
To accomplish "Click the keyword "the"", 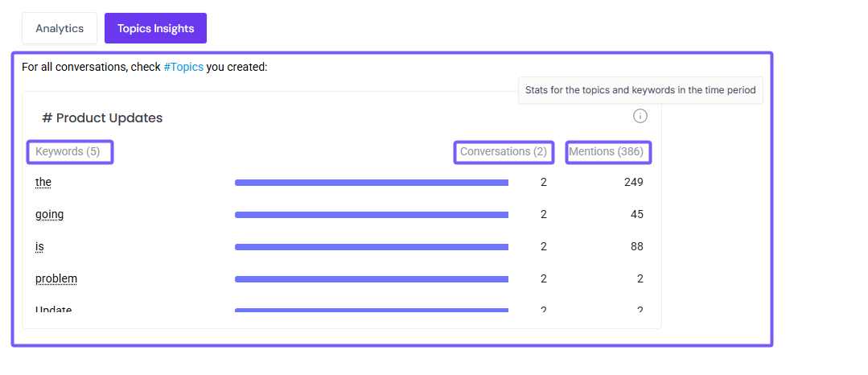I will point(43,183).
